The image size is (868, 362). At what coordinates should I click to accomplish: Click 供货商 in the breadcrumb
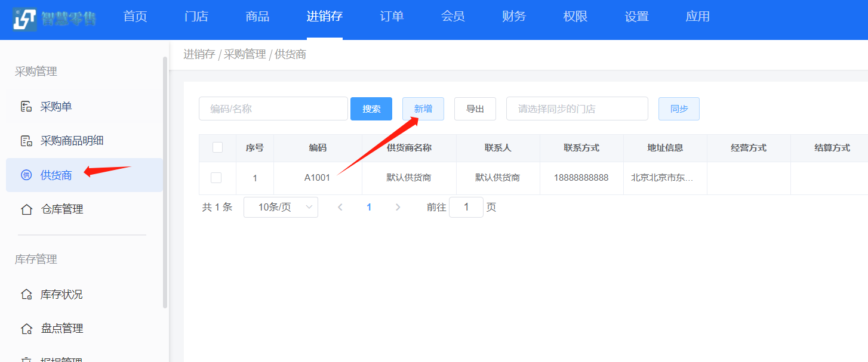[x=291, y=55]
